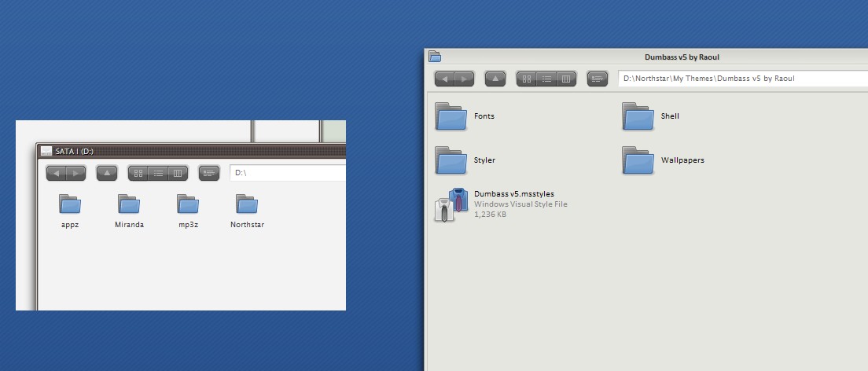This screenshot has height=371, width=868.
Task: Switch to list view in SATA I window
Action: click(158, 174)
